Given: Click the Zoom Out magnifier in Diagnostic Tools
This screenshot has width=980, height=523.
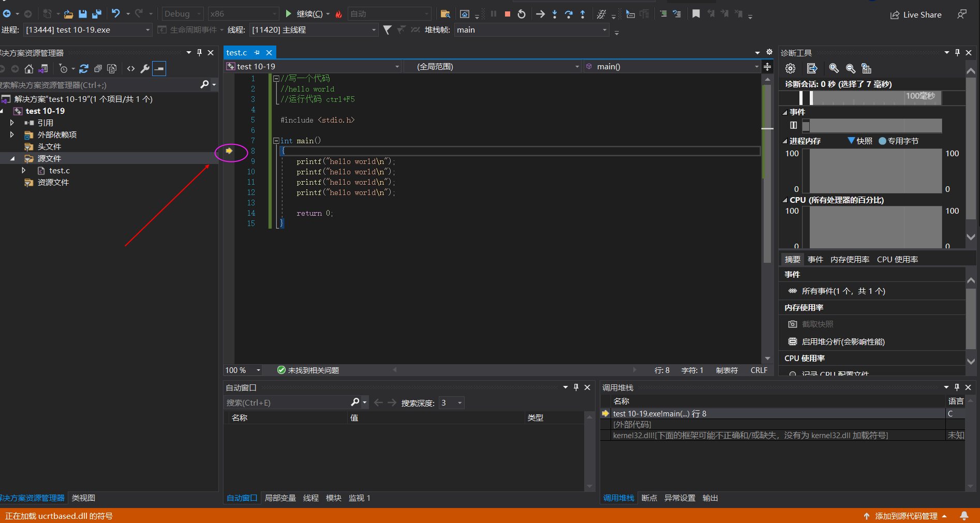Looking at the screenshot, I should click(x=850, y=68).
